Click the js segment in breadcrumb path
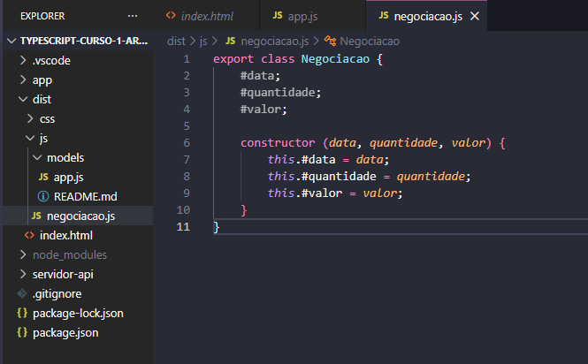 coord(203,41)
